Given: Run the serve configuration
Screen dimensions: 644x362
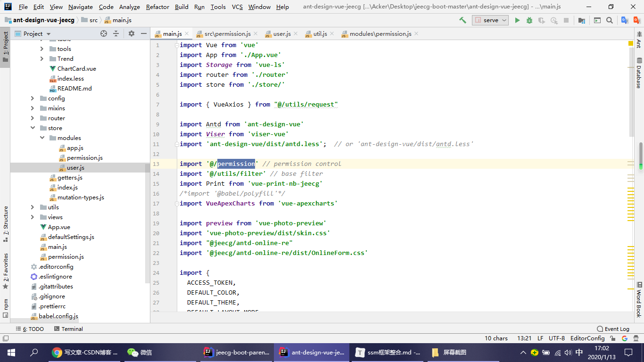Looking at the screenshot, I should coord(517,20).
